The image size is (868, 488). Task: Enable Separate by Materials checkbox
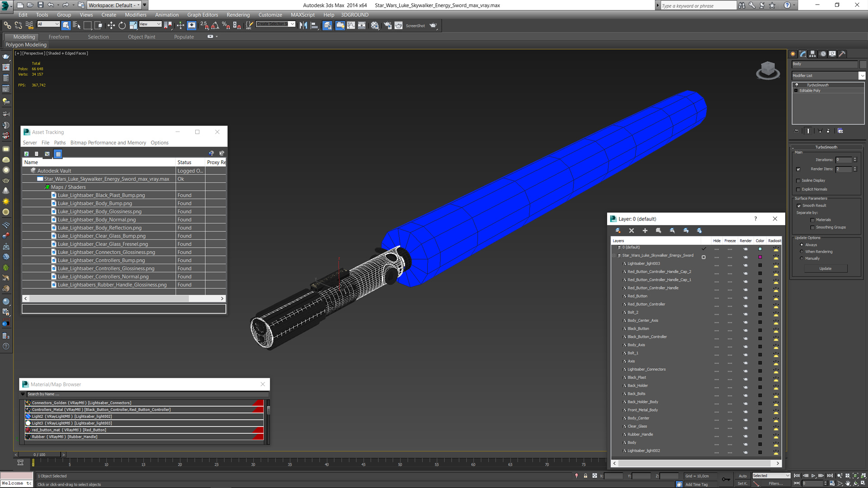click(x=812, y=220)
